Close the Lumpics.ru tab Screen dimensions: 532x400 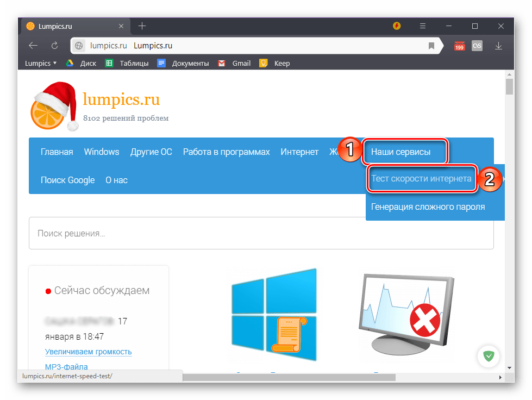(x=121, y=26)
